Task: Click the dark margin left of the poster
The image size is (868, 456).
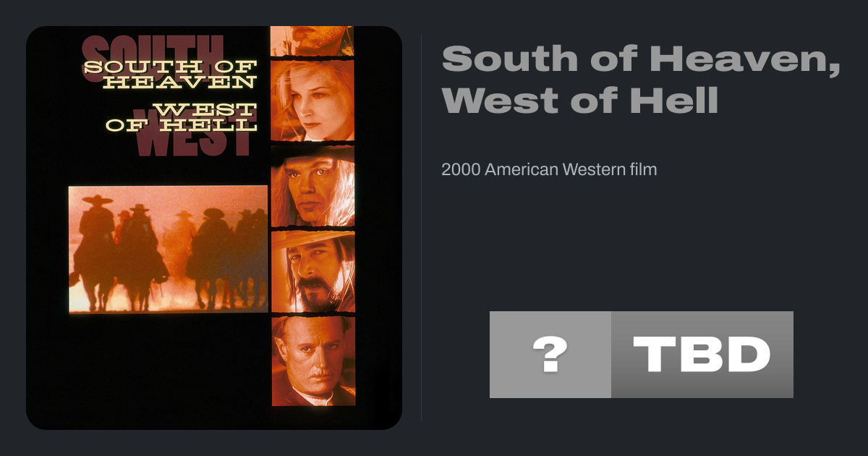Action: pos(12,228)
